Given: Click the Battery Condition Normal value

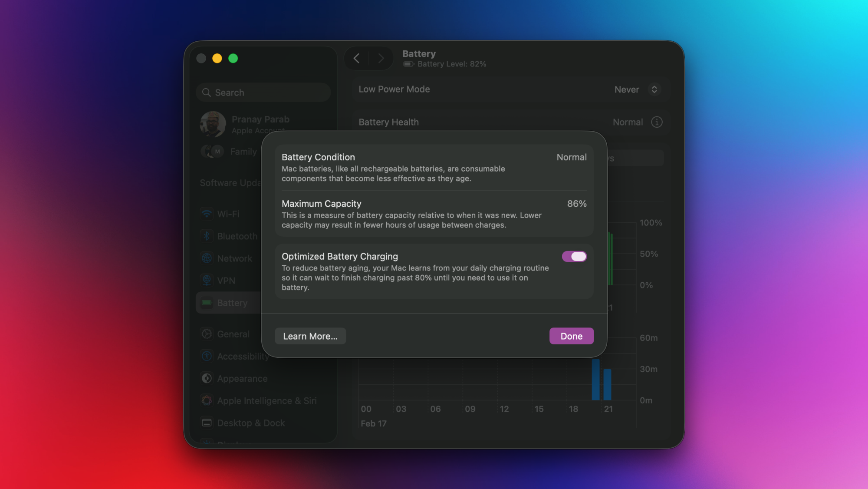Looking at the screenshot, I should tap(572, 157).
